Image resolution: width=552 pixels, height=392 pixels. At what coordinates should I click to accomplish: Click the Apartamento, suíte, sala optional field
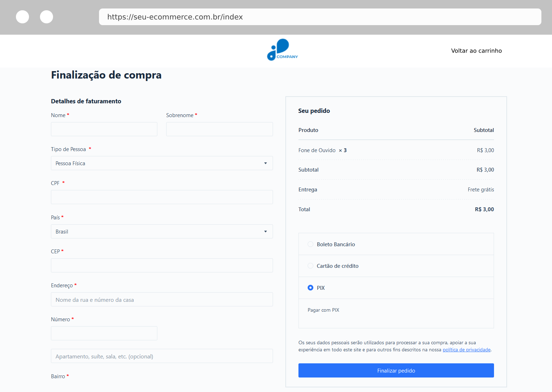coord(162,356)
